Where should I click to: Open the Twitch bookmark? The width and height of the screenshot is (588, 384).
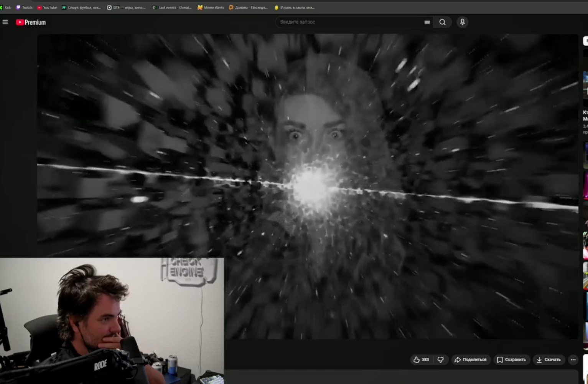click(24, 7)
